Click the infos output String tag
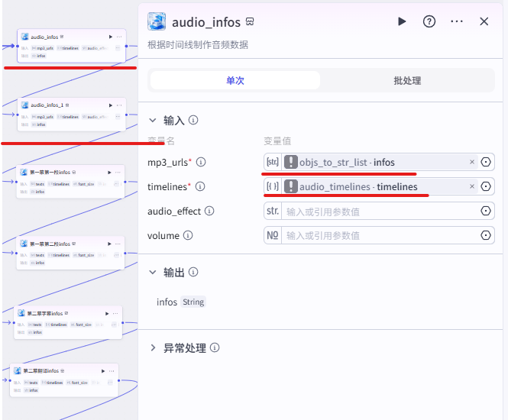 (x=193, y=302)
